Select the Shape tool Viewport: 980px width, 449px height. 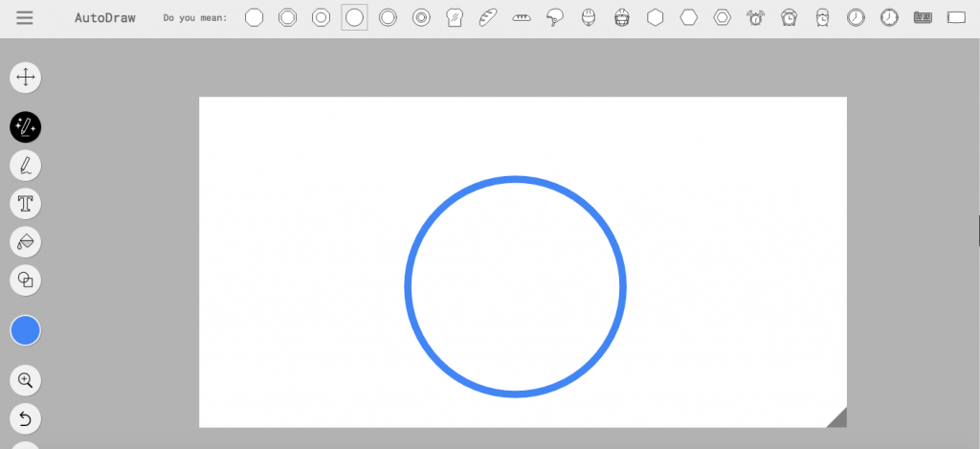[26, 281]
